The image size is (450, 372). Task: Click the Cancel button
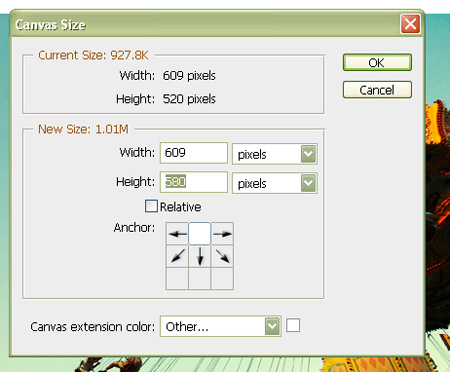pyautogui.click(x=377, y=90)
